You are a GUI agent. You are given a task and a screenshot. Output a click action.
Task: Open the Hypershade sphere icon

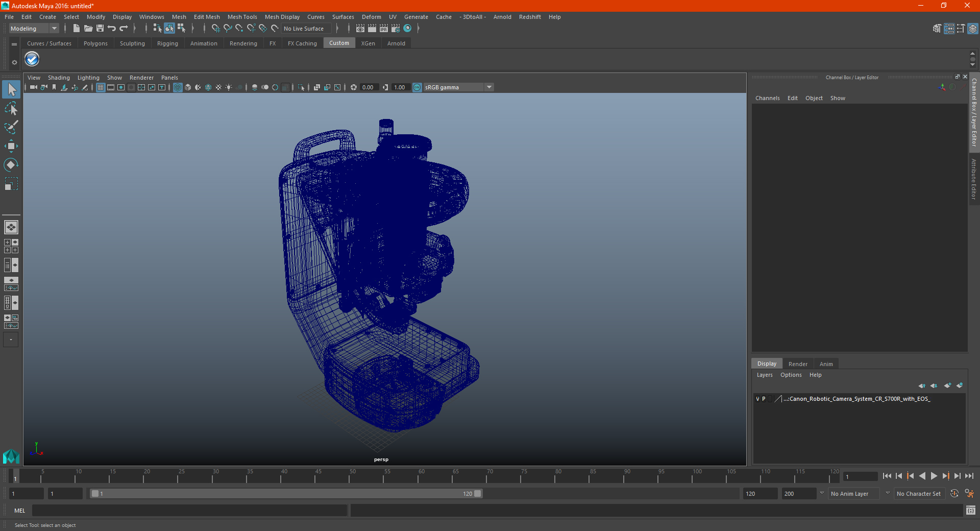(x=407, y=29)
